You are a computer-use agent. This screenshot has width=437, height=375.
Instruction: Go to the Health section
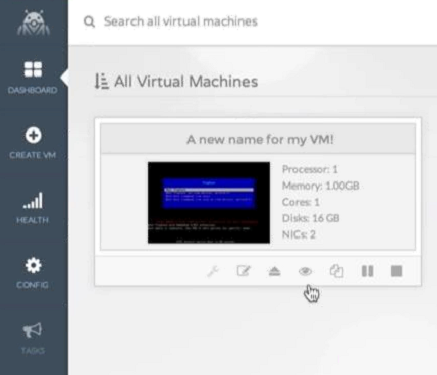(33, 208)
